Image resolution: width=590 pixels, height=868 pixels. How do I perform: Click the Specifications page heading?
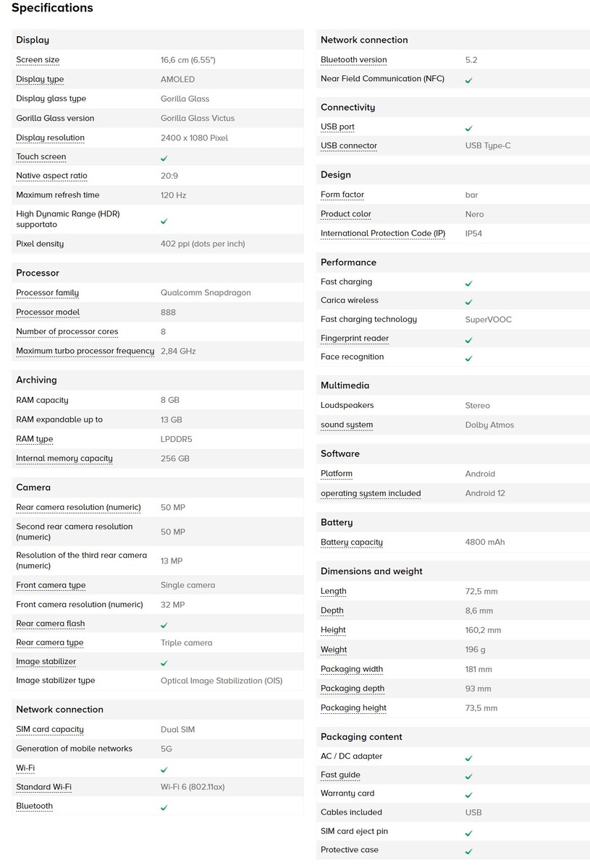coord(52,8)
